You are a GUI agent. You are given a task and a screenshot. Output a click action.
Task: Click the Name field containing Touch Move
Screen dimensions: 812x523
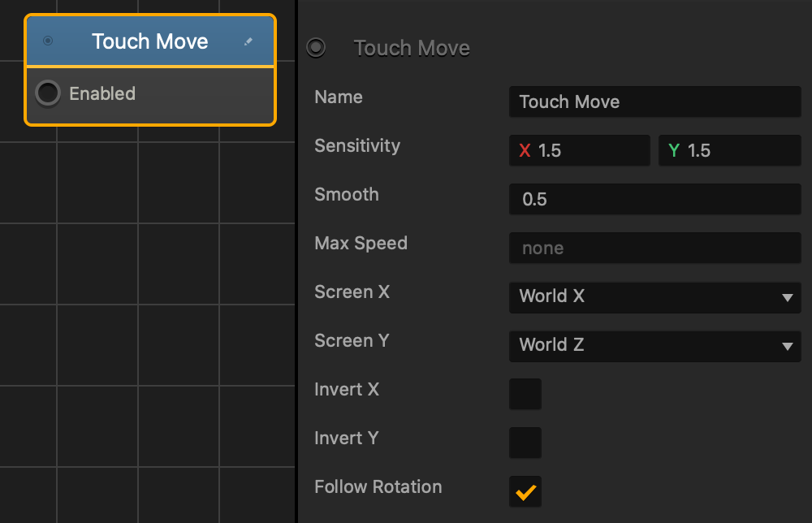(x=654, y=102)
